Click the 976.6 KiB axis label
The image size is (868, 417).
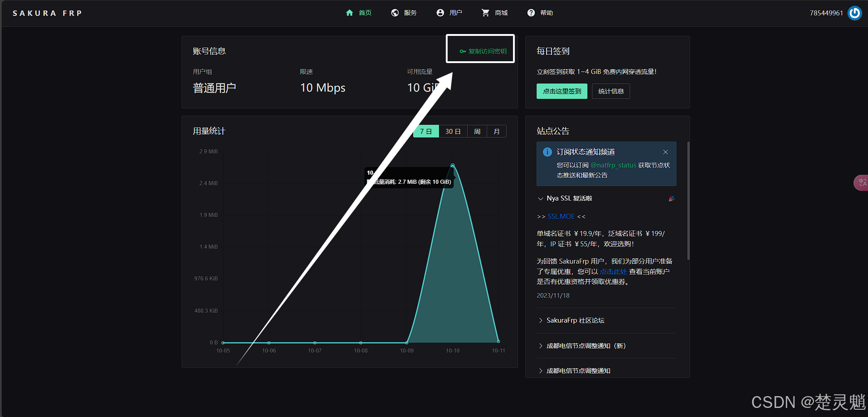point(206,279)
